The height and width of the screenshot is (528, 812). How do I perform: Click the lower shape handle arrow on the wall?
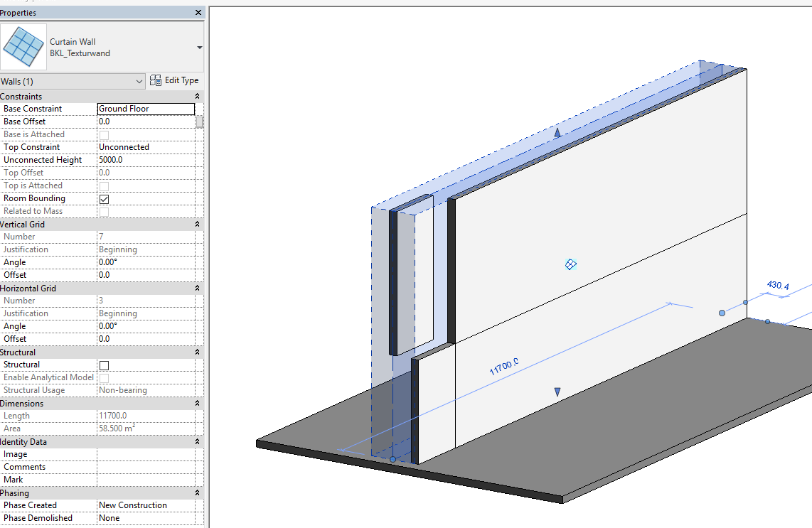(557, 392)
